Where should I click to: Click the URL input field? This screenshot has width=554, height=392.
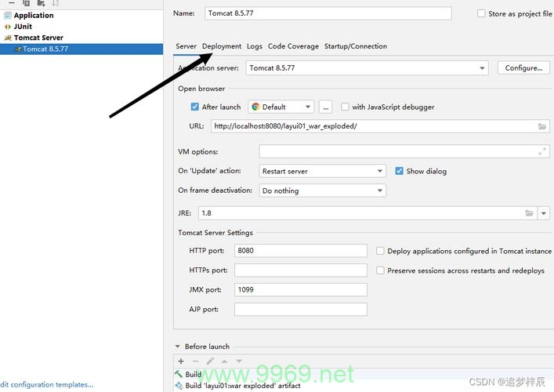(380, 126)
